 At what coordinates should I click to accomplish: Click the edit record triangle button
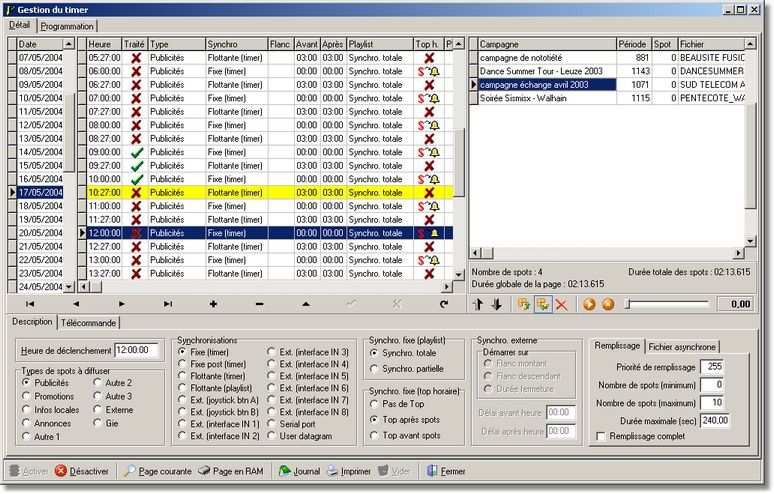click(306, 304)
